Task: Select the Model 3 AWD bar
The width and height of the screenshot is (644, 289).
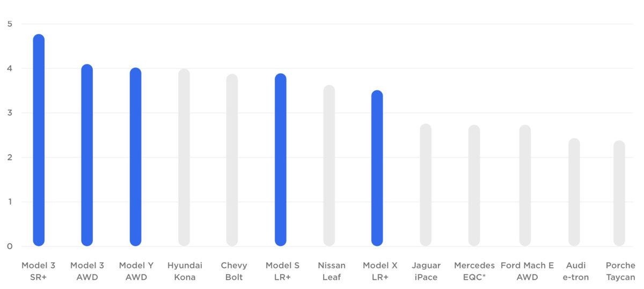Action: [87, 155]
